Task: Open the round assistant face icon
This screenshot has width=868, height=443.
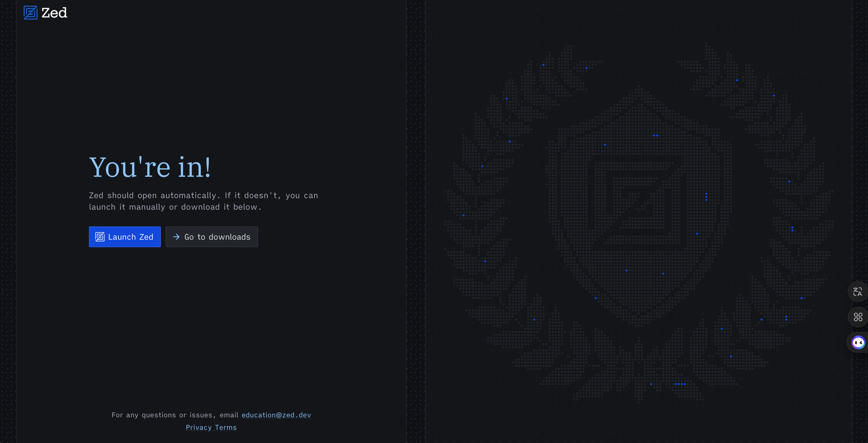Action: [x=858, y=343]
